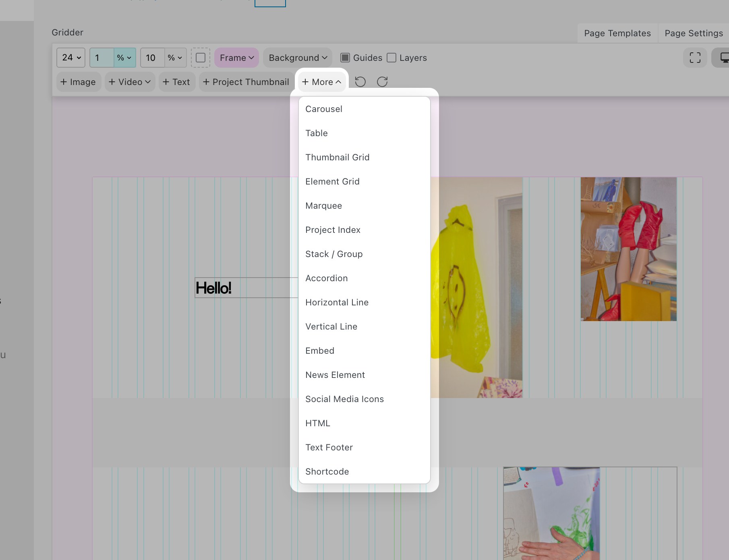Open the percent unit dropdown next to 10

coord(175,58)
